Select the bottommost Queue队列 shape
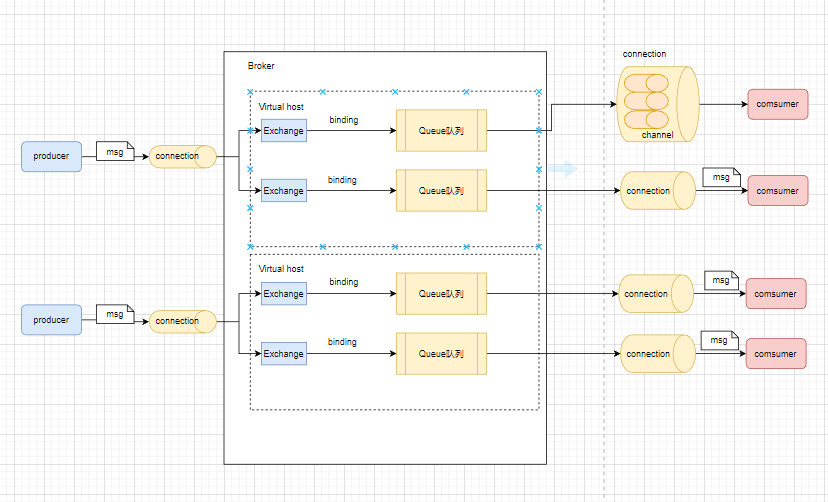The width and height of the screenshot is (828, 502). click(441, 354)
